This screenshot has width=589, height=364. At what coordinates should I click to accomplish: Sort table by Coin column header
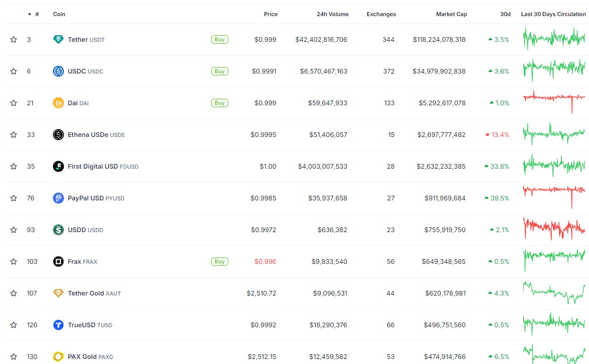pyautogui.click(x=59, y=14)
